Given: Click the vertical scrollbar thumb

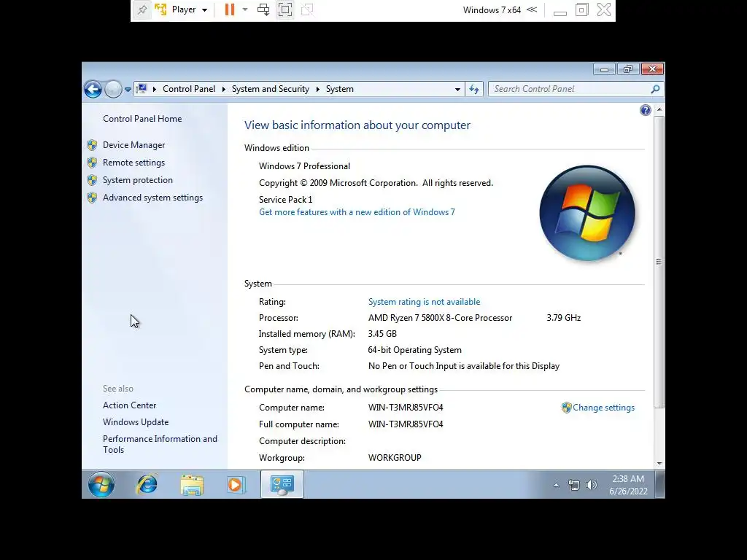Looking at the screenshot, I should pyautogui.click(x=659, y=262).
